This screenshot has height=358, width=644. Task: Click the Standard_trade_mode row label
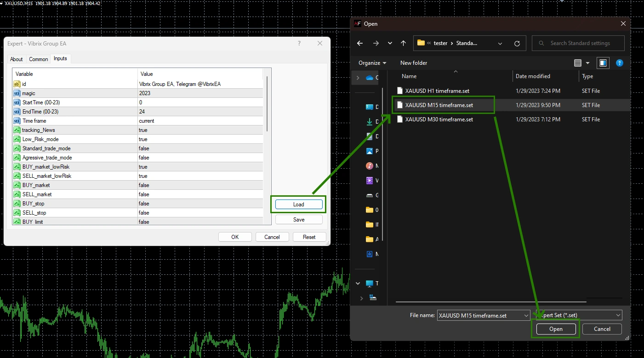pyautogui.click(x=46, y=148)
